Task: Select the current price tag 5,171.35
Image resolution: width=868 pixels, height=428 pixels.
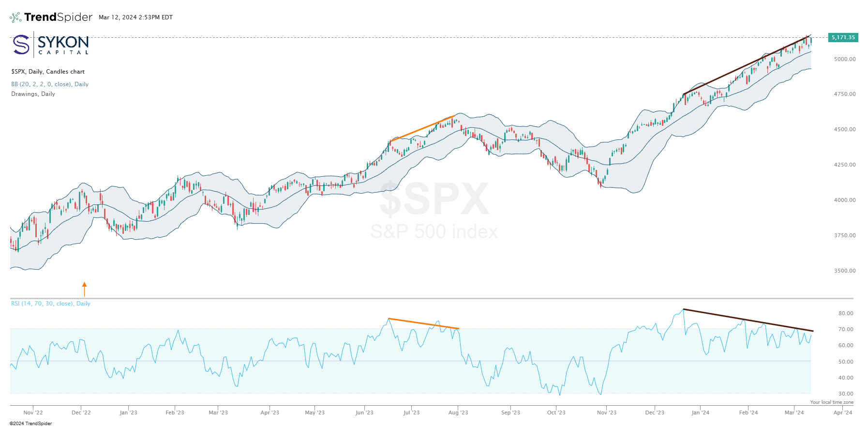Action: point(843,37)
